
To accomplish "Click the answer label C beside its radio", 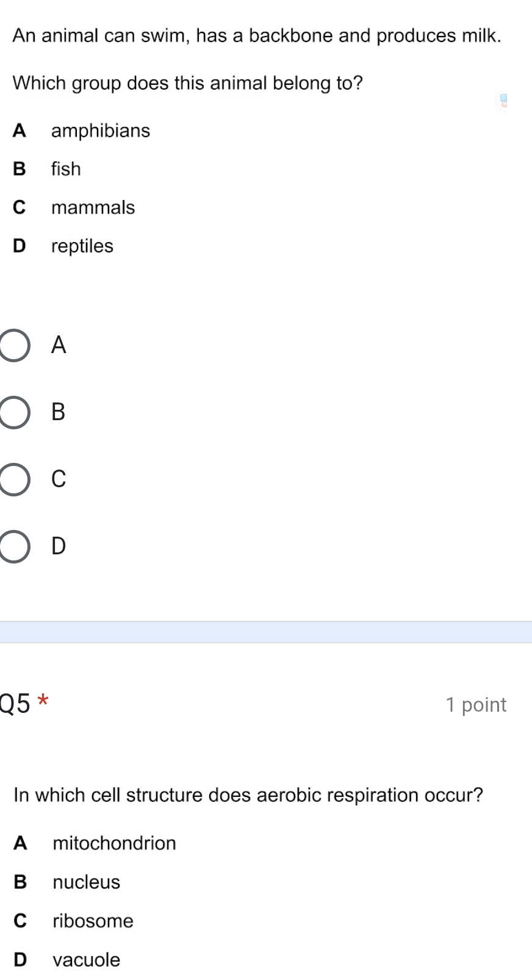I will click(x=59, y=479).
